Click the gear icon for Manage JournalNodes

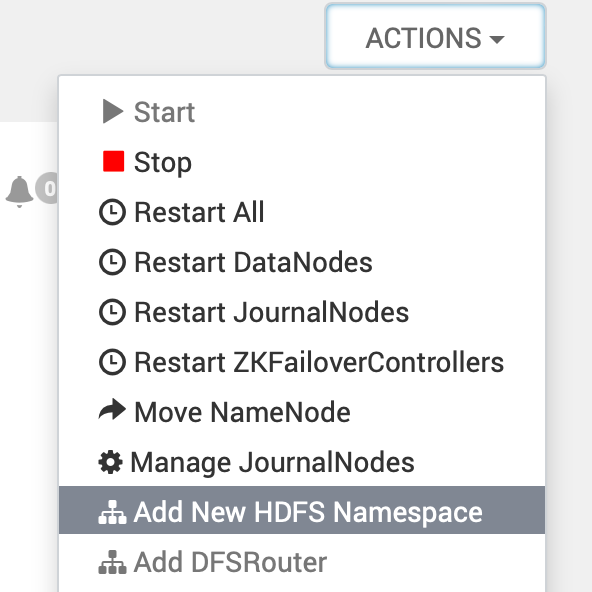[x=110, y=462]
